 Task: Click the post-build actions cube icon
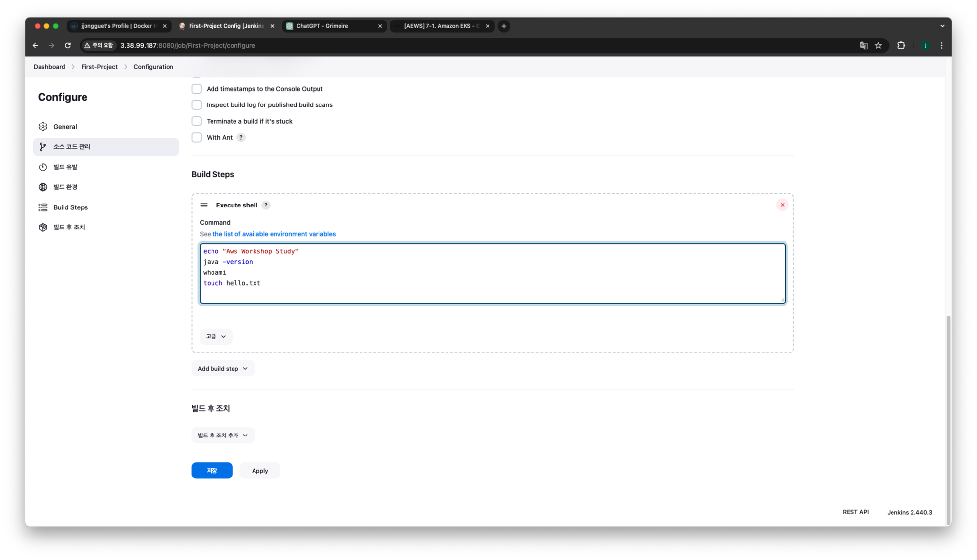(x=43, y=228)
